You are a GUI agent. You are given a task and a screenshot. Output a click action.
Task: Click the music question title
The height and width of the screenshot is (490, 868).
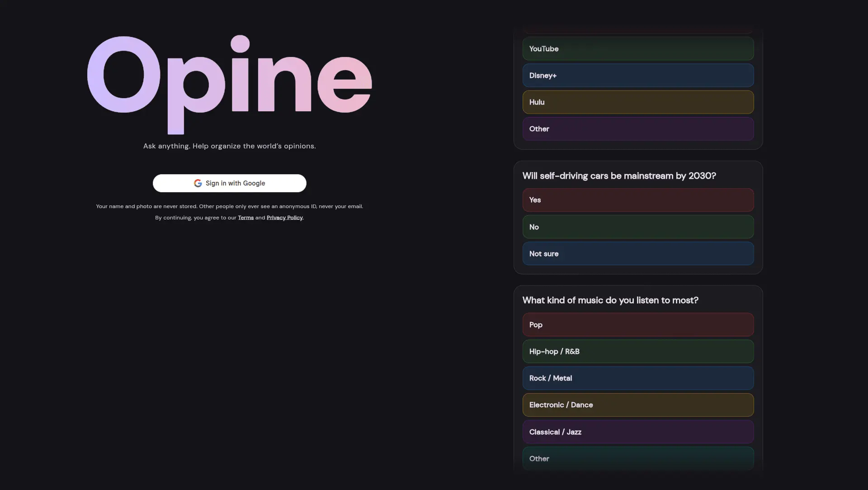[x=610, y=300]
